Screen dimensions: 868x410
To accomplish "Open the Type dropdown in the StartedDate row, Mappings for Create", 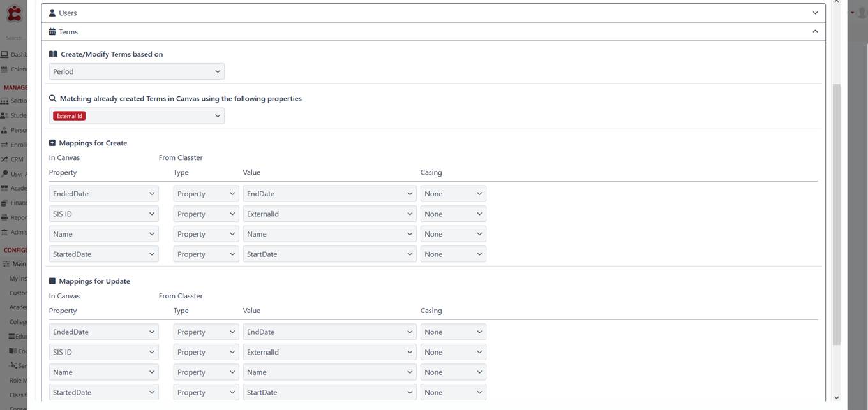I will point(206,254).
